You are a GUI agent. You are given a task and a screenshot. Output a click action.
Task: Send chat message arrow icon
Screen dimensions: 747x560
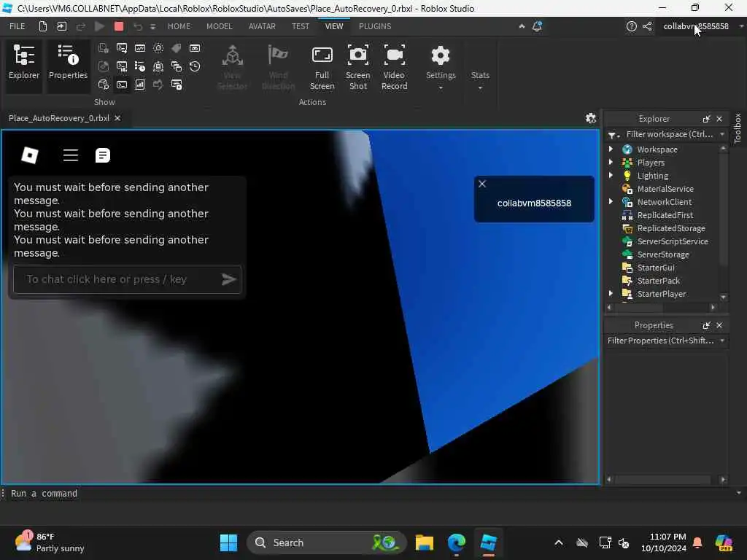pos(228,279)
